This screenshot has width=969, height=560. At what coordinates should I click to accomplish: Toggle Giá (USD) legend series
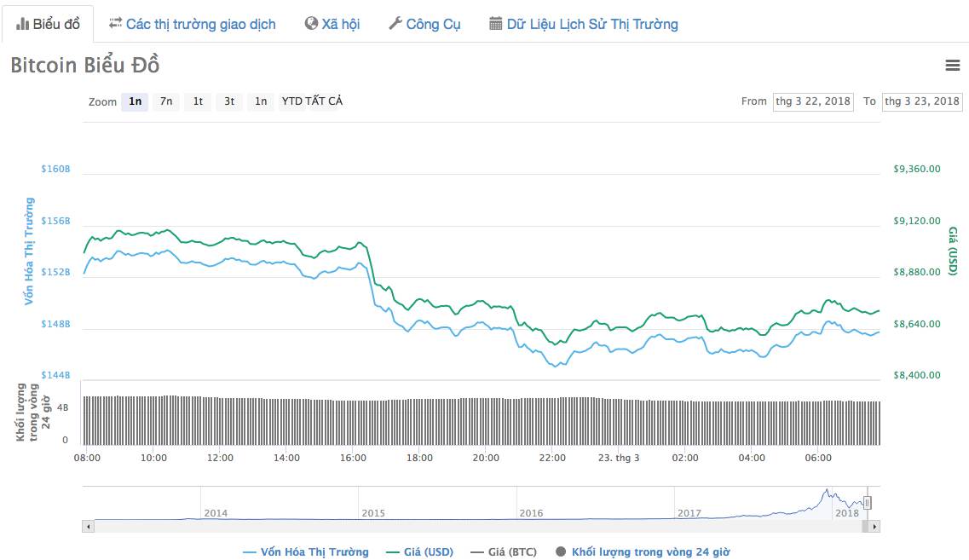[x=419, y=552]
